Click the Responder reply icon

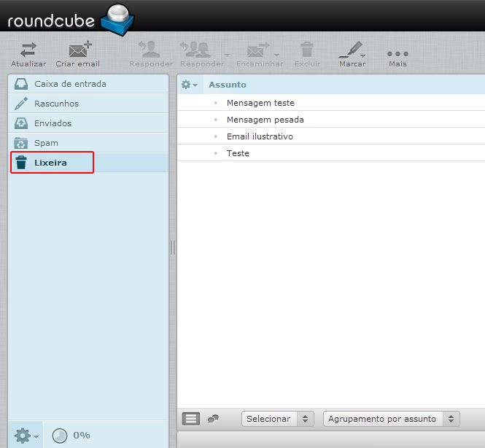pos(150,50)
